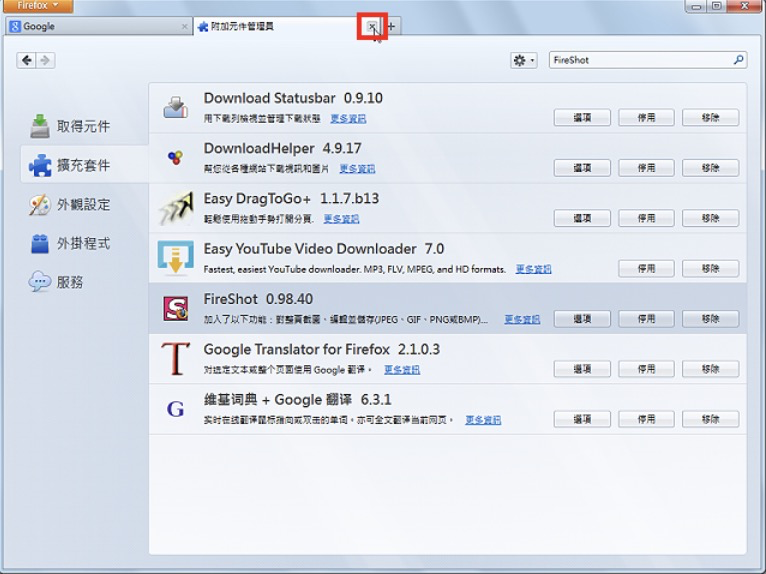Remove the FireShot extension
This screenshot has height=574, width=766.
[711, 319]
